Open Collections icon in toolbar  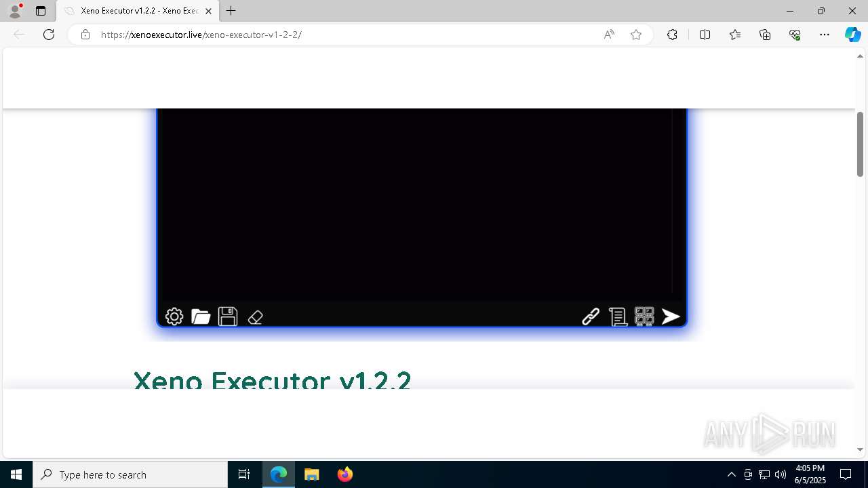coord(765,35)
